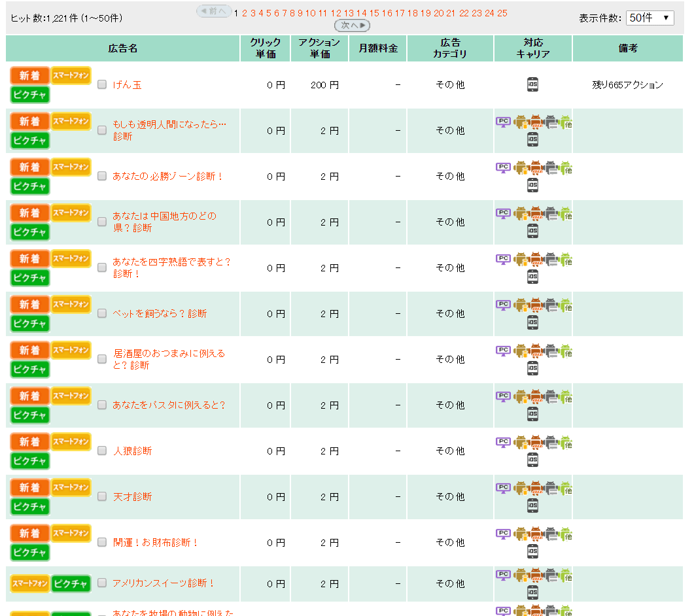Go to page 2 of results
This screenshot has width=694, height=616.
click(x=245, y=13)
